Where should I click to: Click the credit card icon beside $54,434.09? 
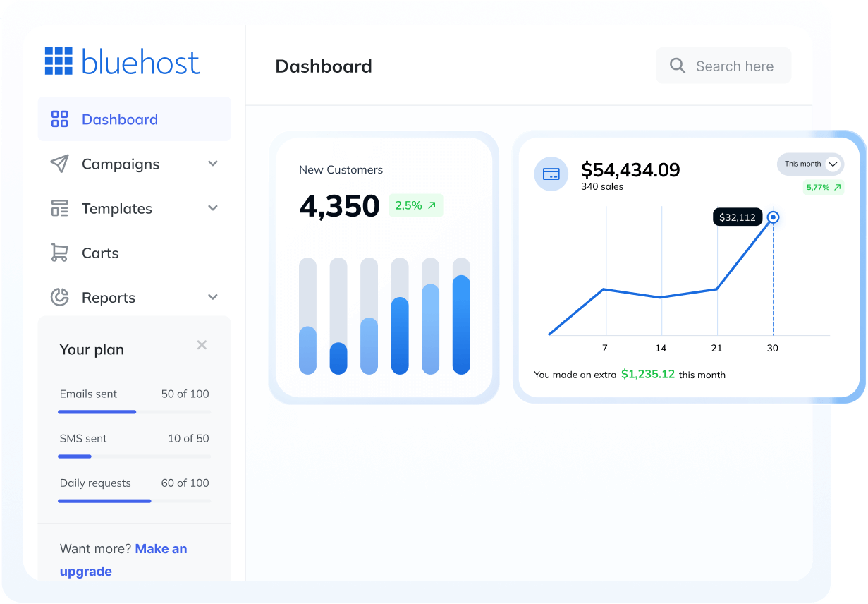point(551,174)
